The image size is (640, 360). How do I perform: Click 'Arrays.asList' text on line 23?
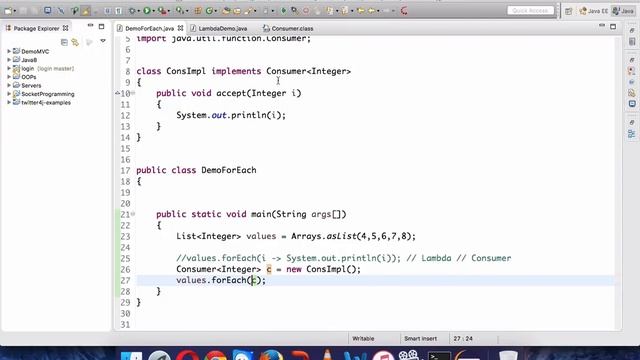pyautogui.click(x=324, y=236)
